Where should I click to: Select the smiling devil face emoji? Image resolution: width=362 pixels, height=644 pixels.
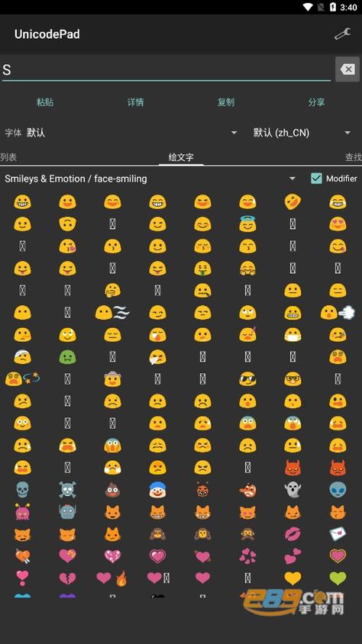coord(293,468)
